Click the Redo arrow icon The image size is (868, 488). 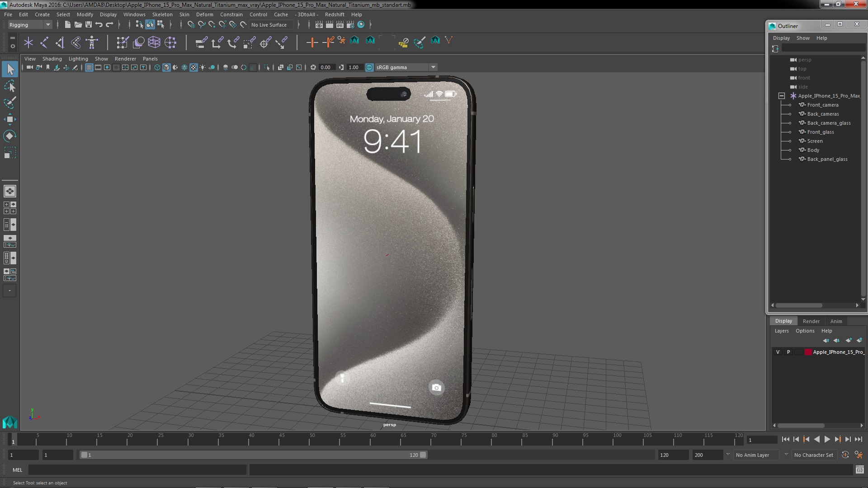tap(109, 25)
